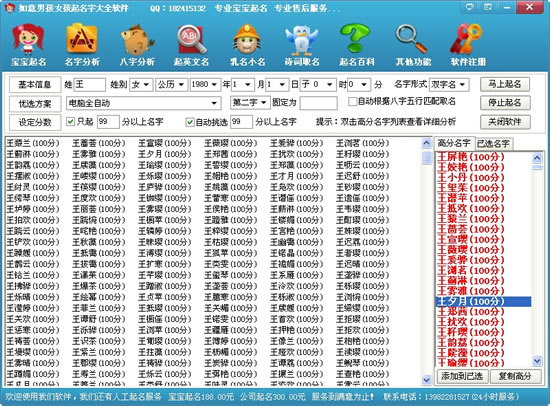Open the 八字分析 horse icon
The image size is (550, 406).
[137, 45]
